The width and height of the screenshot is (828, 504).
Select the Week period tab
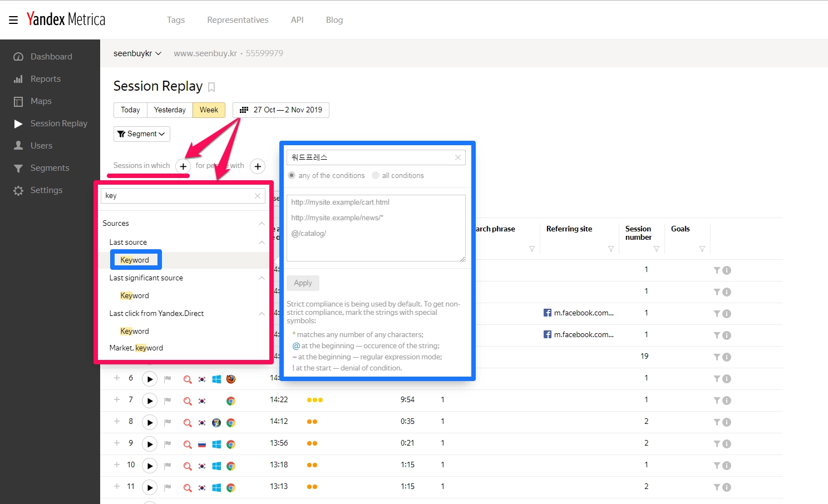pyautogui.click(x=209, y=110)
